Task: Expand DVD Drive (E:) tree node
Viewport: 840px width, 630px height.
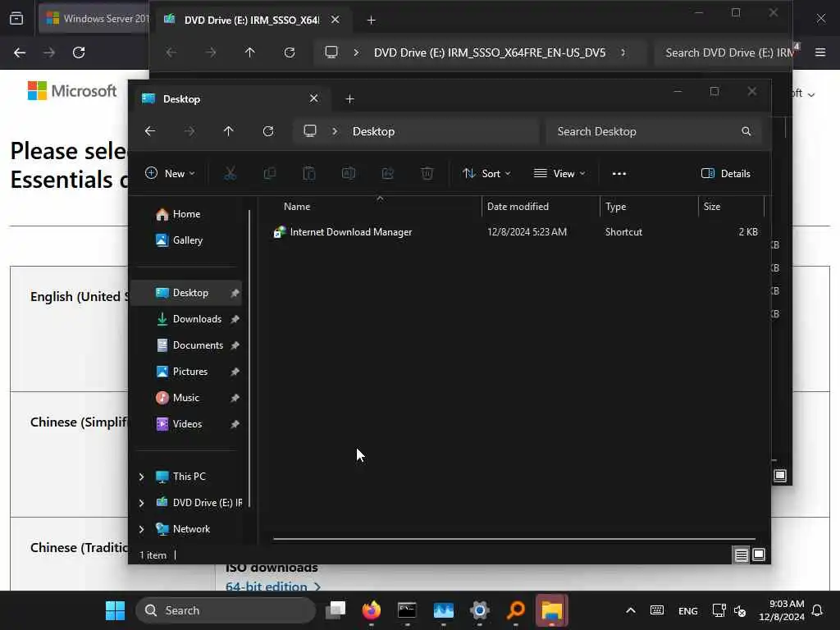Action: coord(141,503)
